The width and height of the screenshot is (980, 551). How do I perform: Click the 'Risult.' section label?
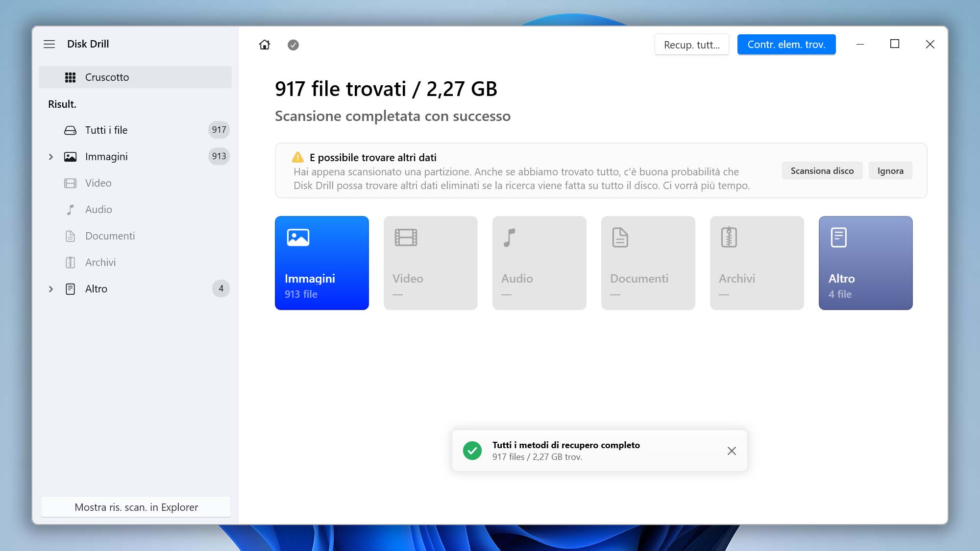point(62,104)
